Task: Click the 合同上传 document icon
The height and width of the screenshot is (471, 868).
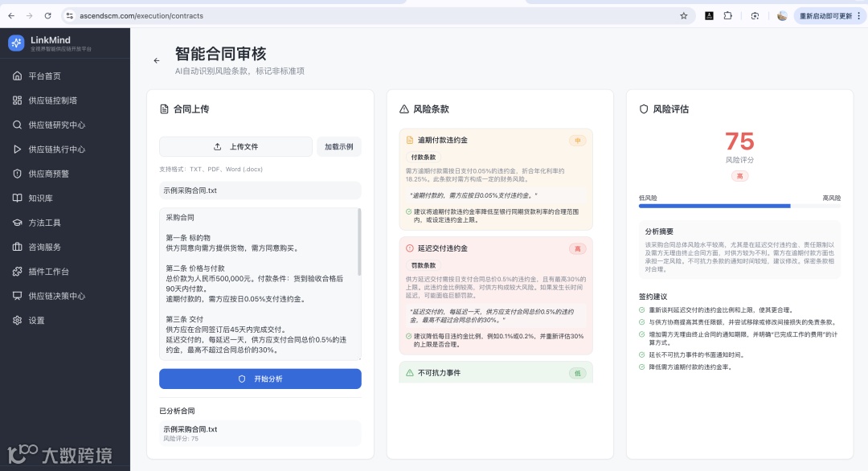Action: (x=164, y=109)
